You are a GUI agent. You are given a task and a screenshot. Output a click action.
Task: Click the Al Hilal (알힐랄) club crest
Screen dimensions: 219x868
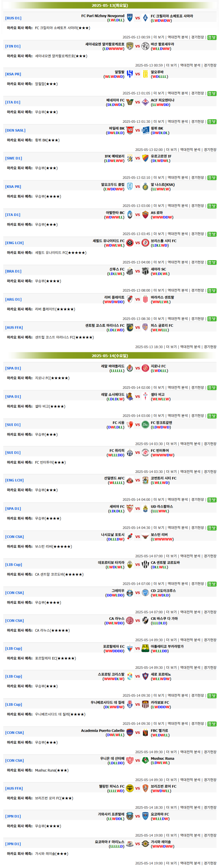(x=130, y=74)
